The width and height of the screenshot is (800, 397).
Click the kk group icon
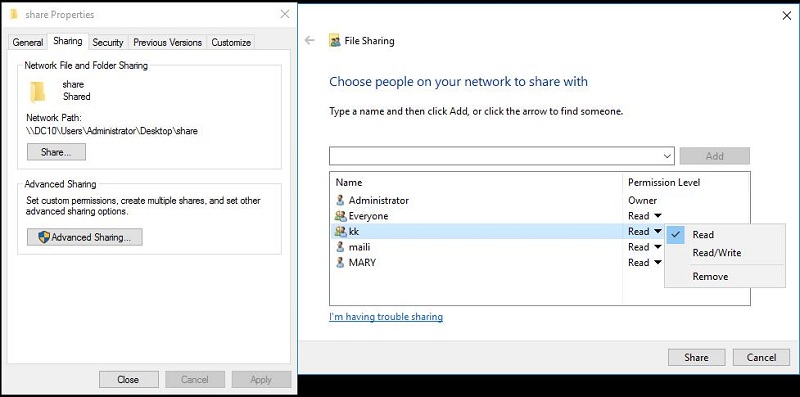click(x=340, y=231)
